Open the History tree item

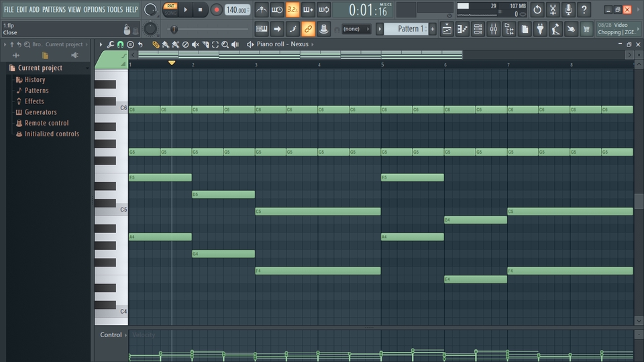(34, 80)
